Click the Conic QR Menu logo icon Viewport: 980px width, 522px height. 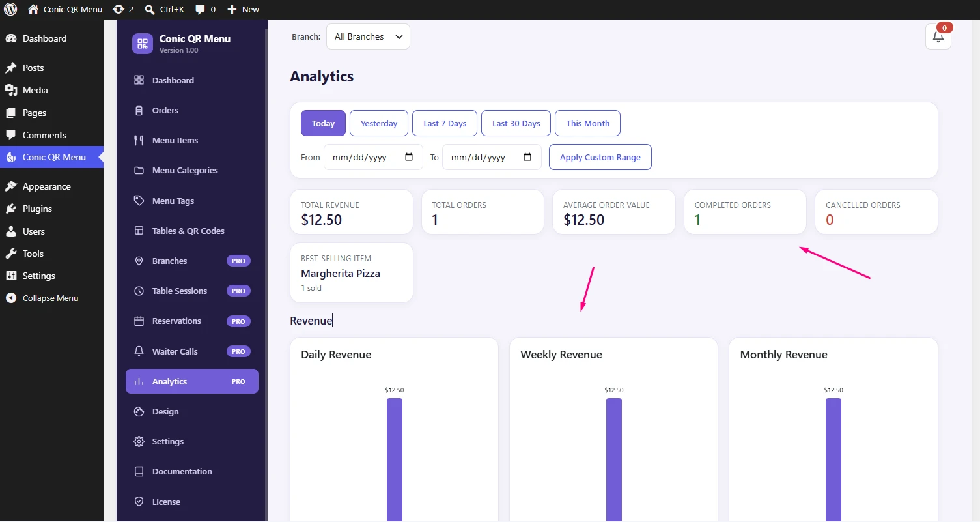143,44
